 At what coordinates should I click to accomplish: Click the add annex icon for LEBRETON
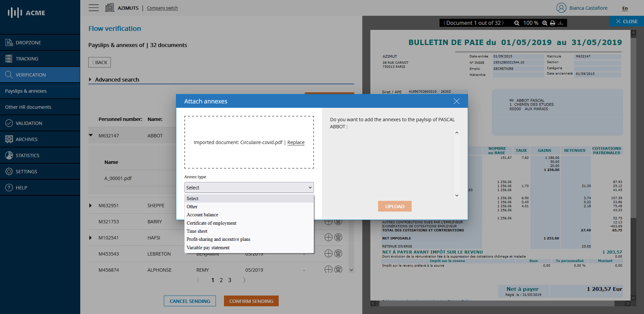328,254
